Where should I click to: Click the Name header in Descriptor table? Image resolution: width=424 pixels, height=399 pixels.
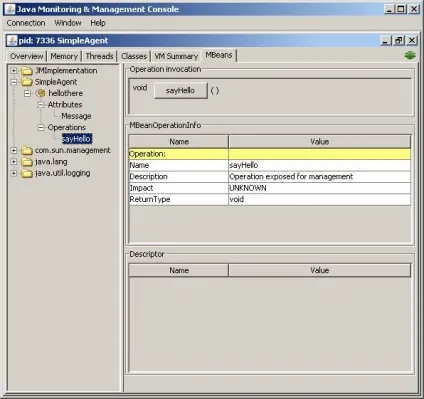click(x=179, y=270)
